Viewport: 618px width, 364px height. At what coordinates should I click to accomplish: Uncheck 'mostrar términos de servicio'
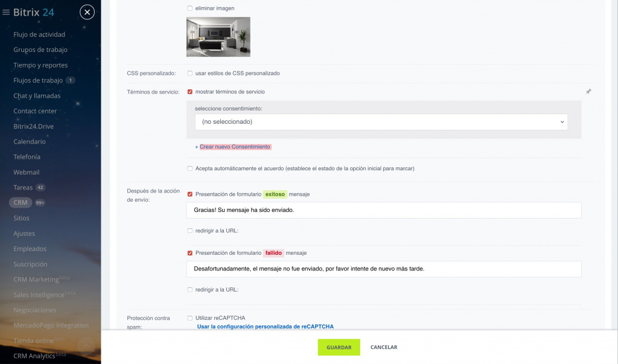[190, 92]
